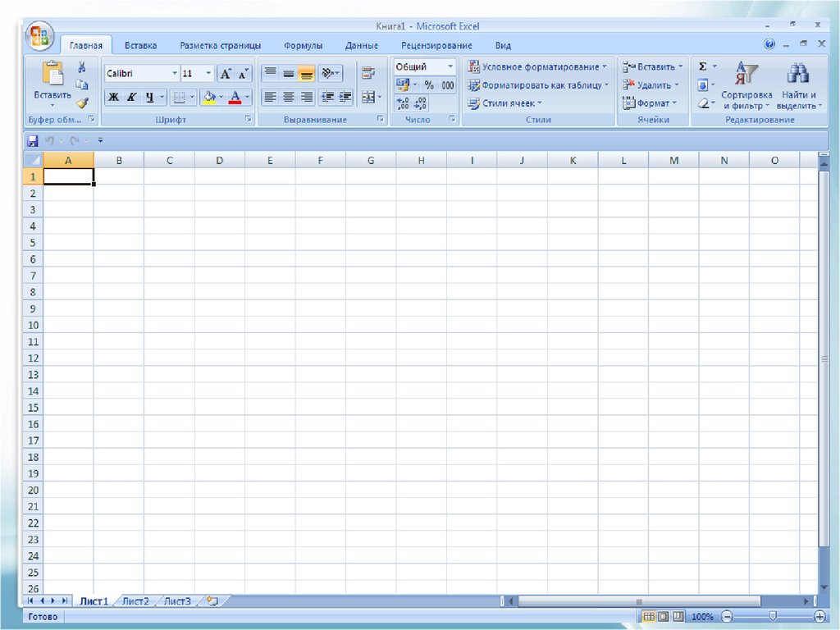This screenshot has width=840, height=630.
Task: Decrease font size with small A
Action: 243,74
